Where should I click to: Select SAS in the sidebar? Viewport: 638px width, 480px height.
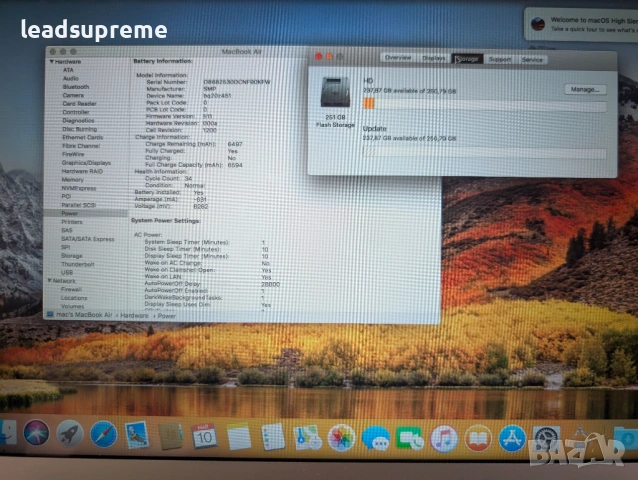coord(67,230)
